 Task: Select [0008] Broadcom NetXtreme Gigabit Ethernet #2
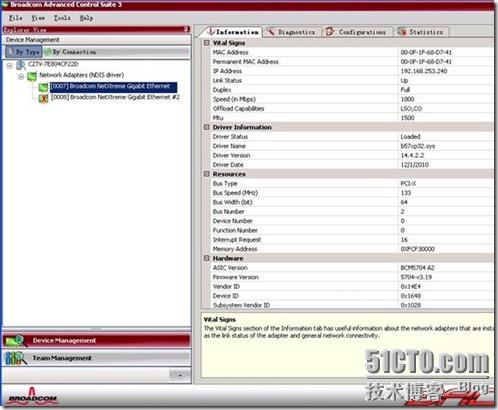115,97
